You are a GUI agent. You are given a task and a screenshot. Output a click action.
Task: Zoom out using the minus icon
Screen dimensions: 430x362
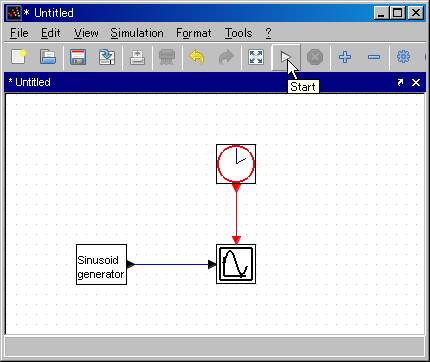pyautogui.click(x=374, y=57)
